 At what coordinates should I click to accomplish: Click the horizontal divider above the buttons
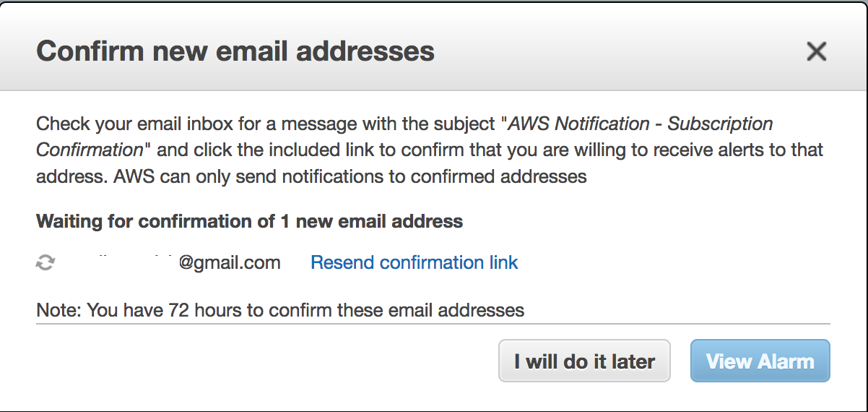tap(433, 323)
